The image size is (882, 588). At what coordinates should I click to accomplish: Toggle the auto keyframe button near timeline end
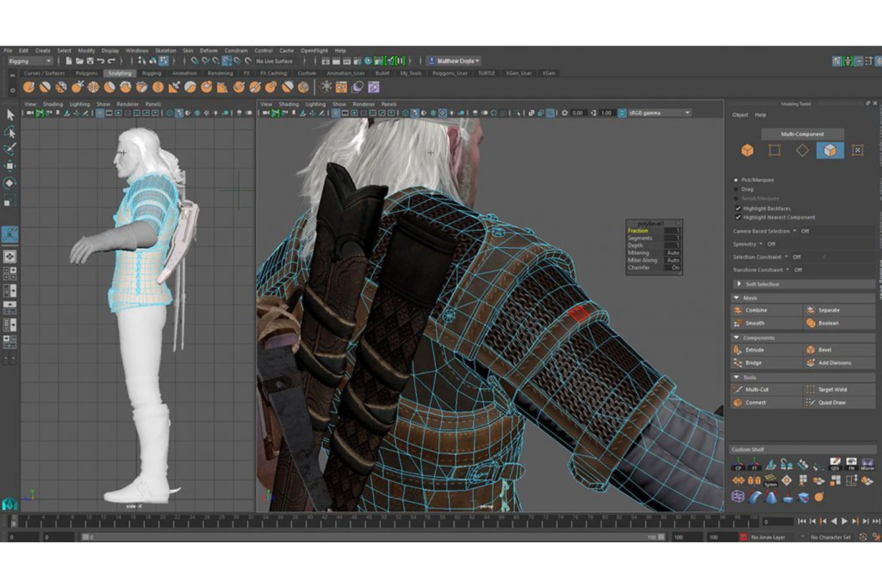point(863,537)
